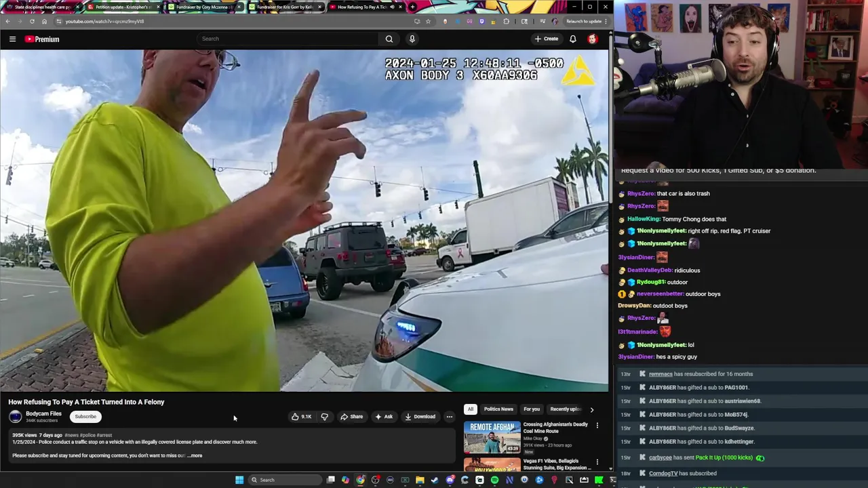Image resolution: width=868 pixels, height=488 pixels.
Task: Open the YouTube hamburger guide menu
Action: click(x=12, y=39)
